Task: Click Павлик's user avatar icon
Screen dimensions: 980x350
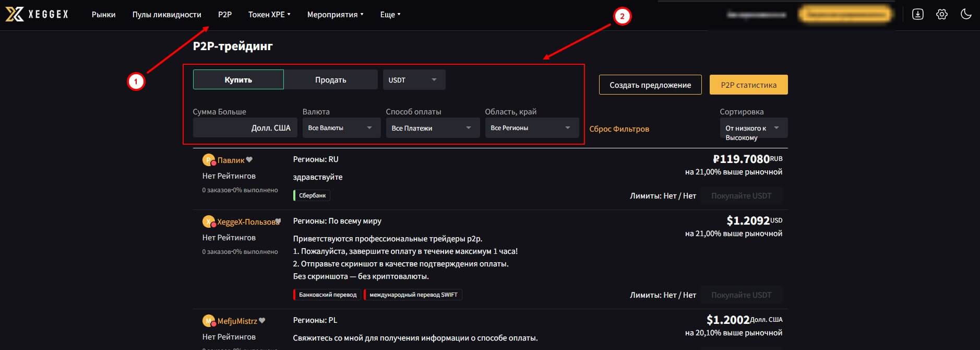Action: coord(209,160)
